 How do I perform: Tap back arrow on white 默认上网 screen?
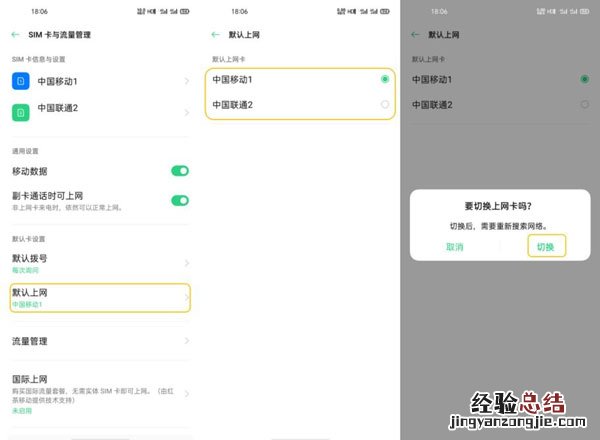[x=215, y=35]
